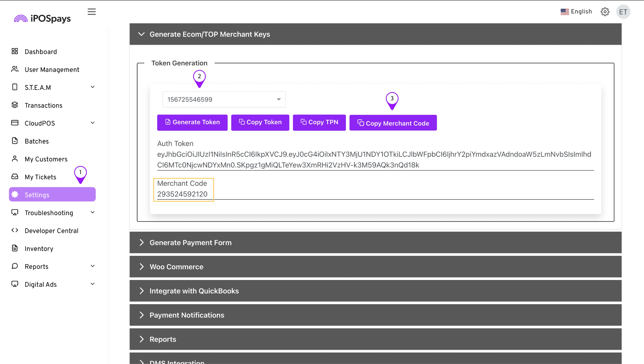
Task: Open Inventory in the sidebar
Action: pos(39,249)
